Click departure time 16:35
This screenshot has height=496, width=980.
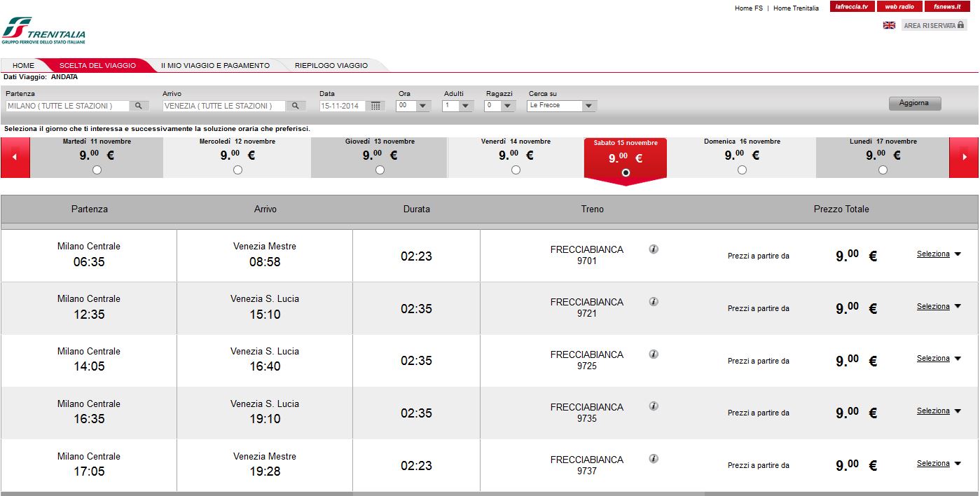point(89,419)
